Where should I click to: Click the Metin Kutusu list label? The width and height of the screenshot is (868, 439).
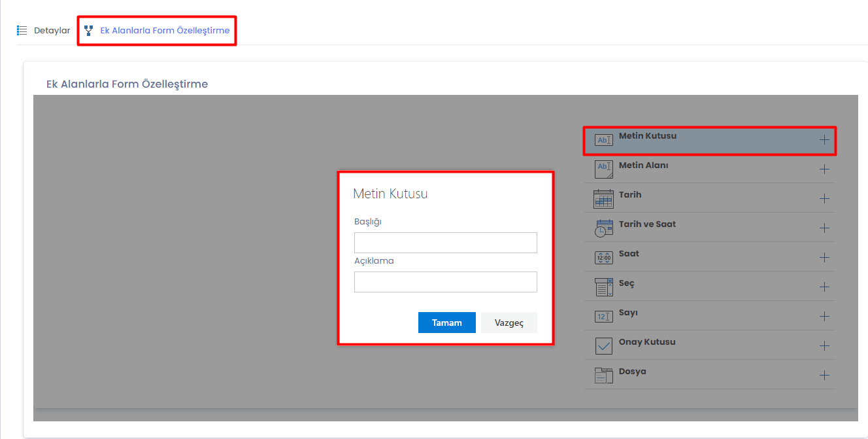(x=648, y=136)
